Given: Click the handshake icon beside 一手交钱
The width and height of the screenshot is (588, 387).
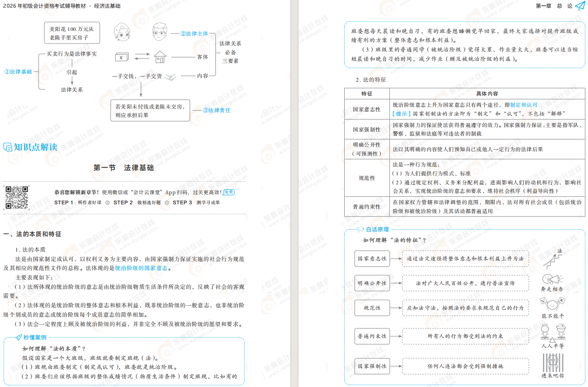Looking at the screenshot, I should point(170,77).
